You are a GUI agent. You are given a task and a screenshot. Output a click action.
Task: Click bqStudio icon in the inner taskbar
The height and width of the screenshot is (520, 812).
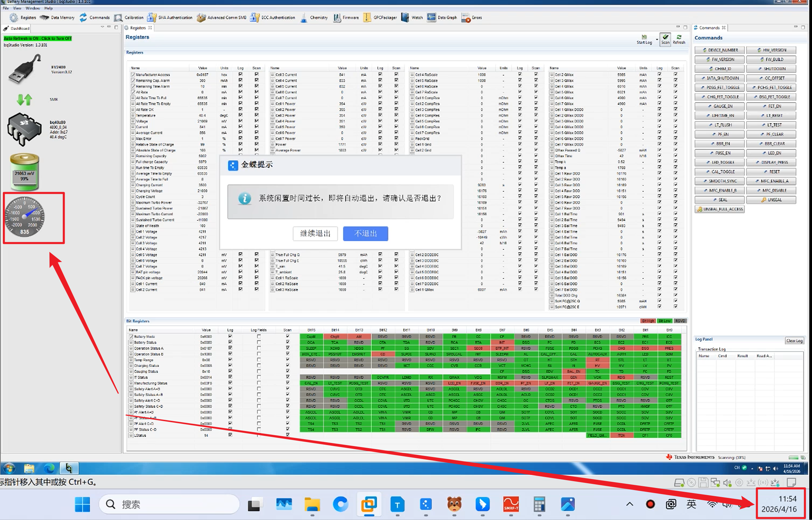(69, 469)
